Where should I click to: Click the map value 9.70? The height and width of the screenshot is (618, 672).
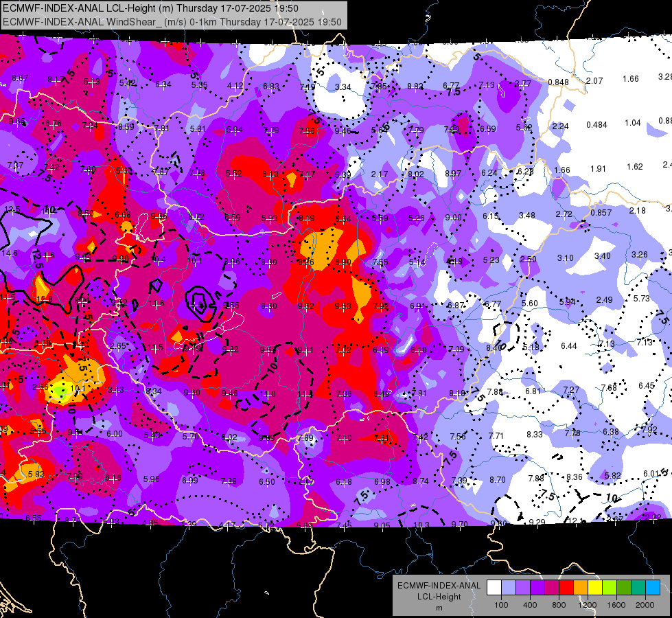click(x=459, y=524)
